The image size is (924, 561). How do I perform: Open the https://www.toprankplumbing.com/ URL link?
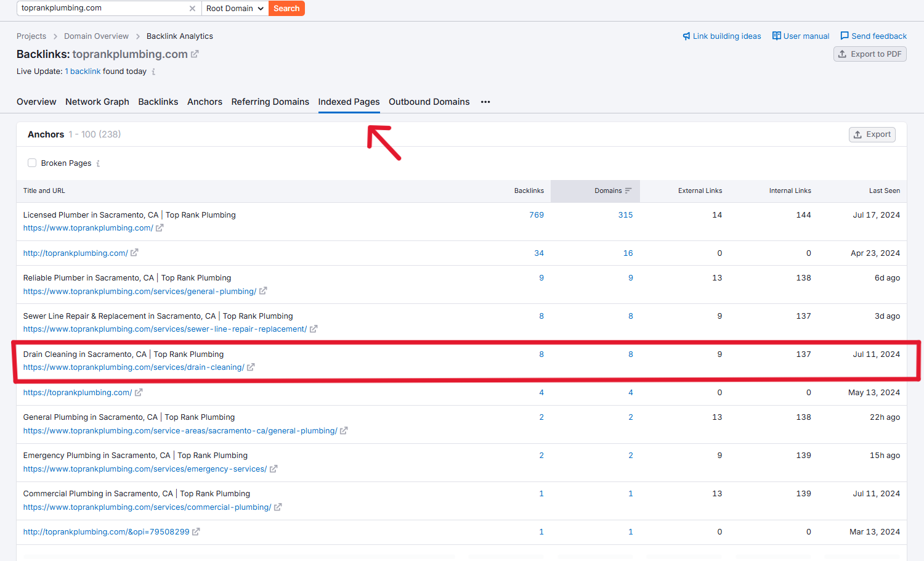pos(88,228)
